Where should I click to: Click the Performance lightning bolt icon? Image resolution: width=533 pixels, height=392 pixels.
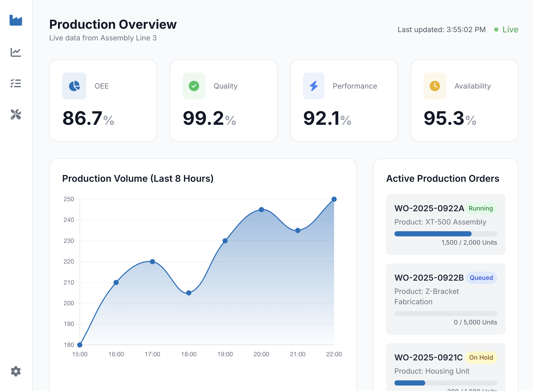[x=314, y=86]
